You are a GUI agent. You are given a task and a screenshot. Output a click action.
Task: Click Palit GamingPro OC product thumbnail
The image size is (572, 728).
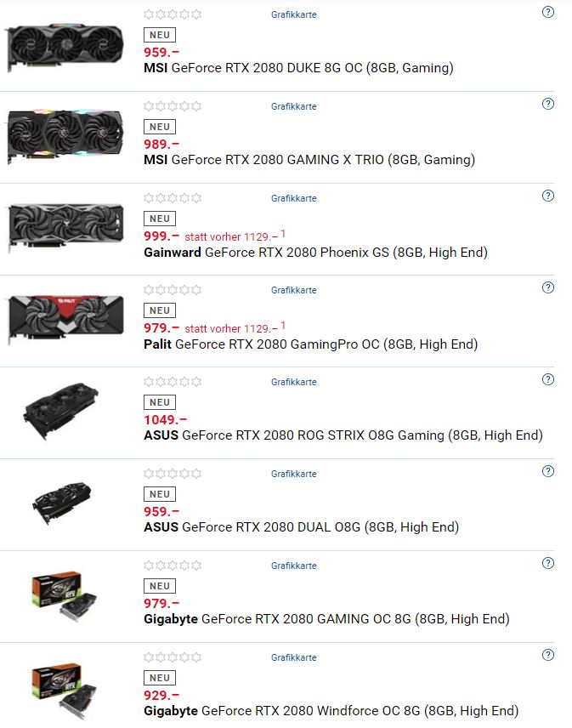(66, 319)
